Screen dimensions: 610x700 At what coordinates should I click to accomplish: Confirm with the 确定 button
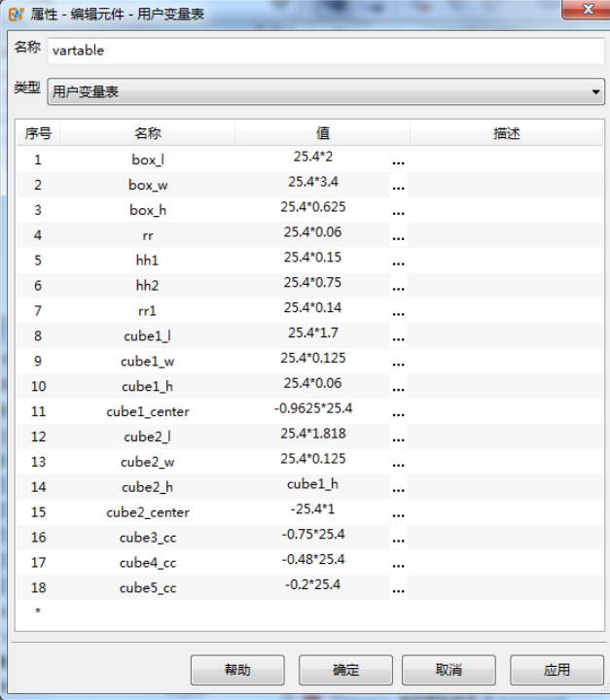(x=345, y=670)
